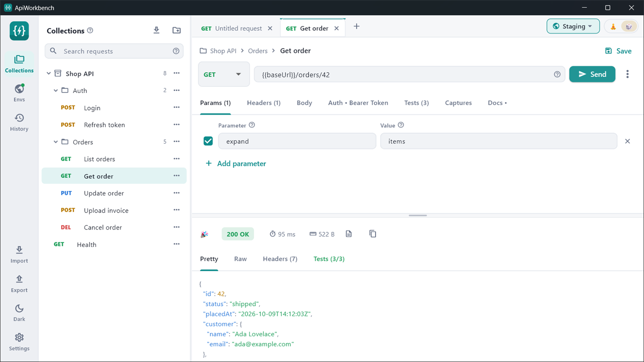Switch to the Tests (3/3) response tab
Viewport: 644px width, 362px height.
tap(329, 259)
